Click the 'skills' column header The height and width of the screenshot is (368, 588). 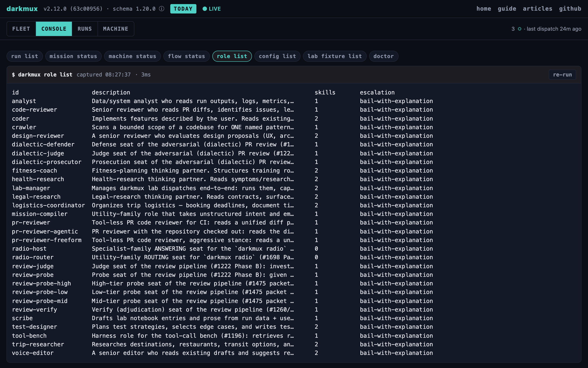click(x=325, y=92)
